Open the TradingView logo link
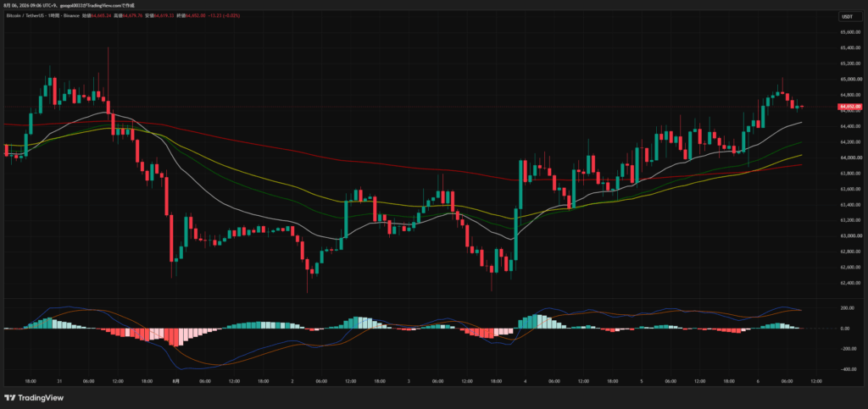Image resolution: width=868 pixels, height=409 pixels. (34, 397)
